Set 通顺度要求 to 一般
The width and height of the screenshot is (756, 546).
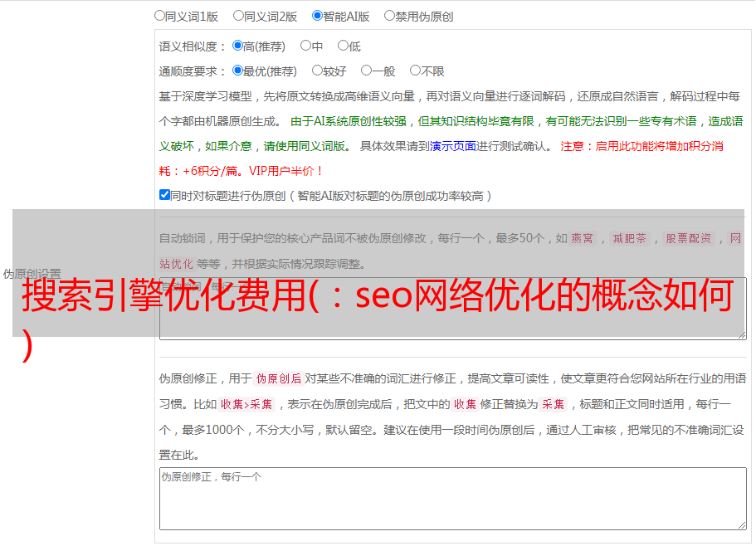[366, 71]
